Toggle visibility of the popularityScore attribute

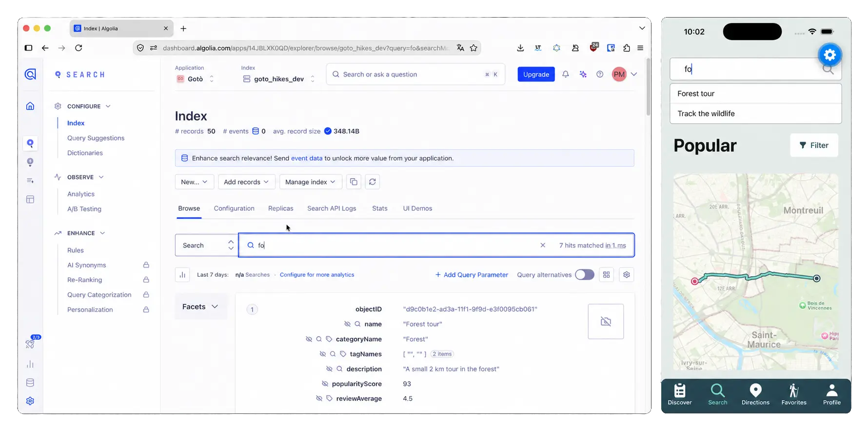pyautogui.click(x=325, y=384)
